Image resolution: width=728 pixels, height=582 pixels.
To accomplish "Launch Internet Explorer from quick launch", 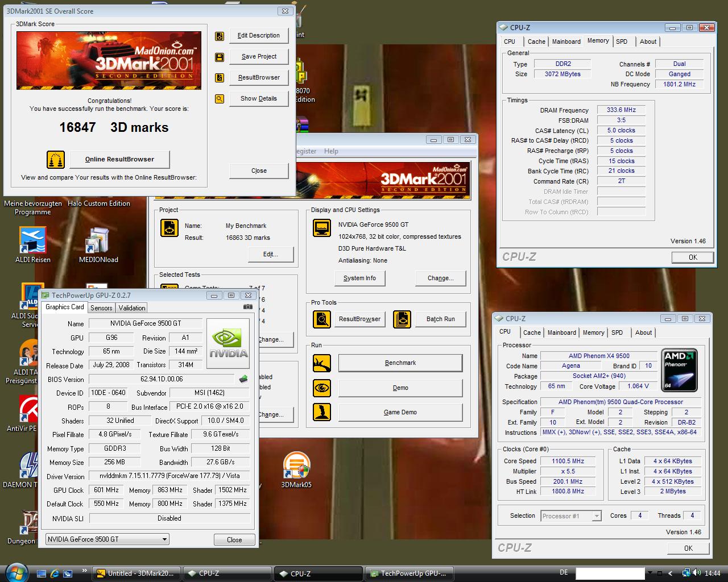I will (55, 573).
